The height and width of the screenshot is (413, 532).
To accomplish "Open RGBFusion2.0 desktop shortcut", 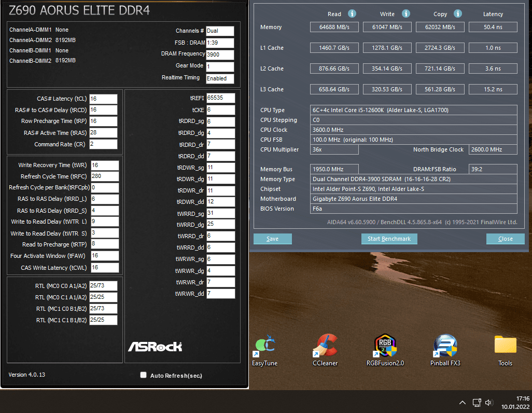I will click(x=385, y=350).
